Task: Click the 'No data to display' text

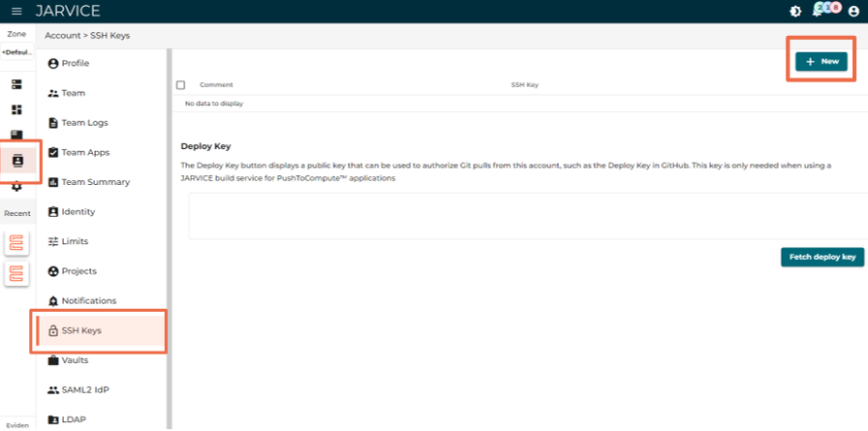Action: point(214,104)
